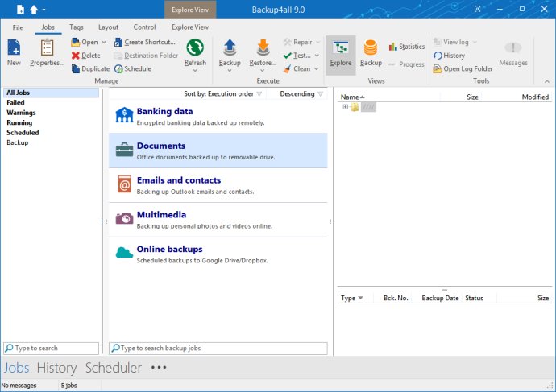This screenshot has width=556, height=392.
Task: Click the Status column header
Action: (474, 298)
